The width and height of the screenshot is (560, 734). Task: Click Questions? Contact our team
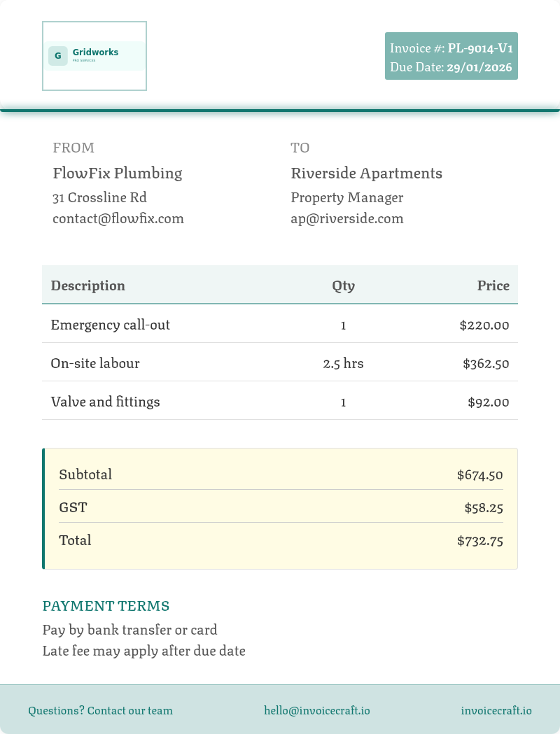tap(100, 711)
